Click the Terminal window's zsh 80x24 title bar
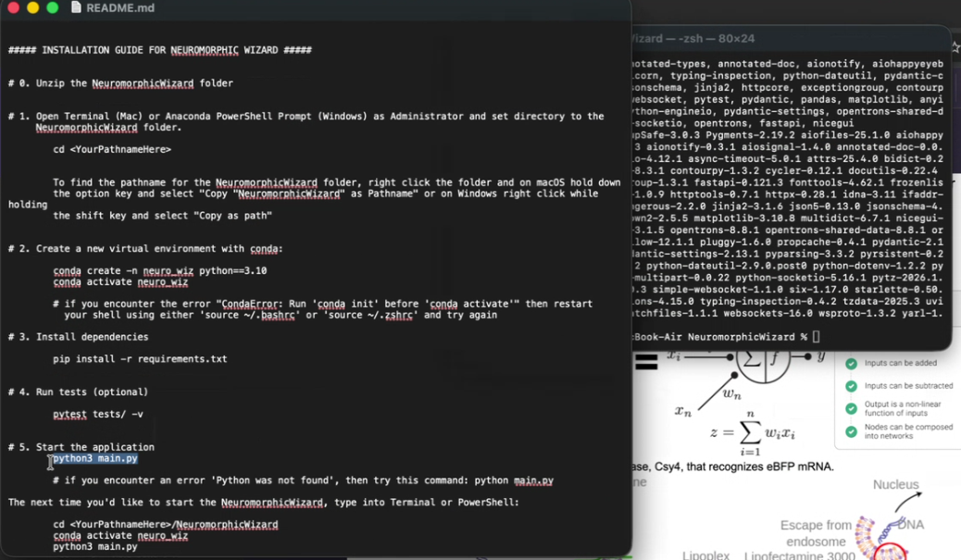The image size is (961, 560). pyautogui.click(x=791, y=39)
